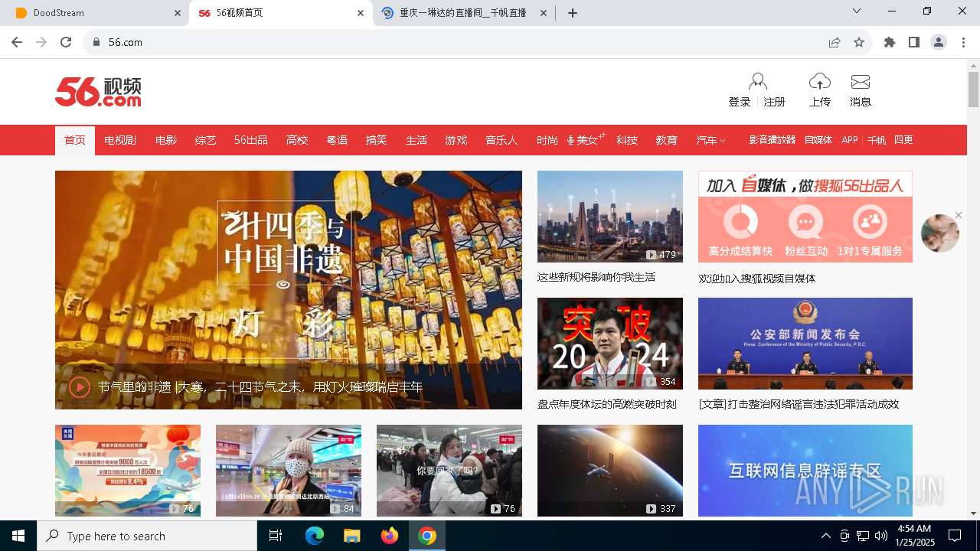The image size is (980, 551).
Task: Open the space station earth video
Action: pos(610,471)
